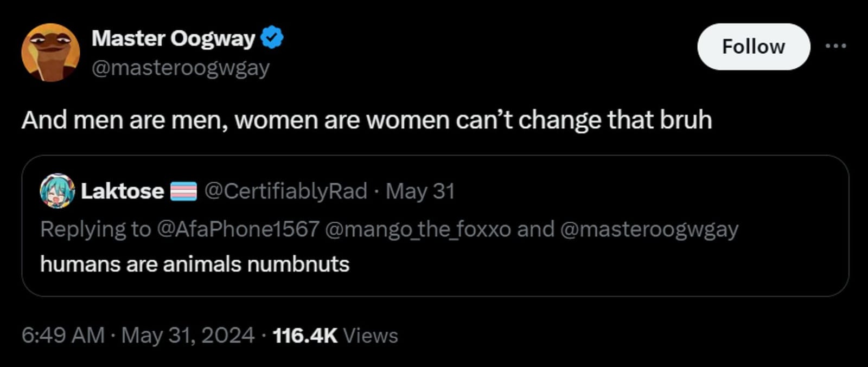Click the Master Oogway profile avatar
The height and width of the screenshot is (367, 868).
(50, 53)
